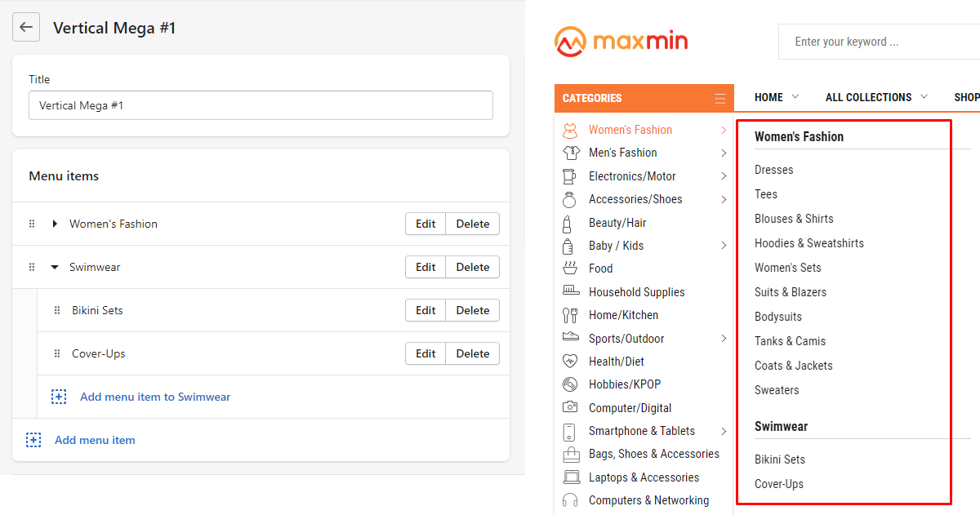Edit the Swimwear menu item
This screenshot has height=515, width=980.
click(425, 267)
